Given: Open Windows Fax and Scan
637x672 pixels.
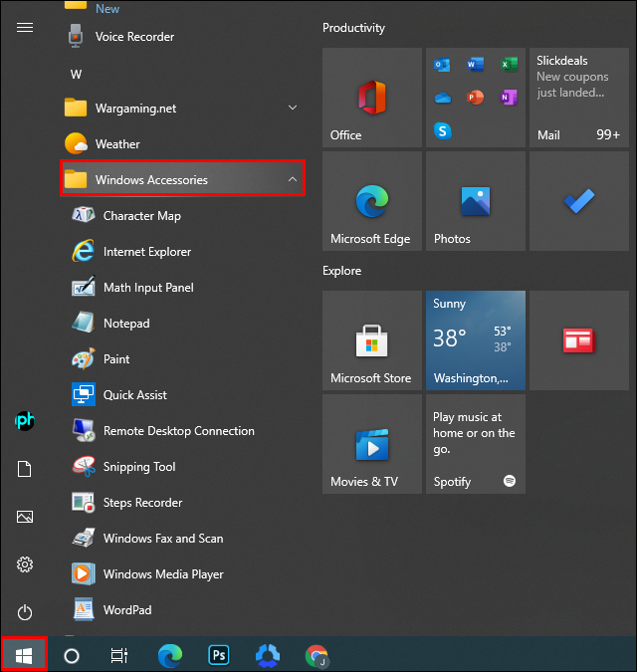Looking at the screenshot, I should (182, 539).
